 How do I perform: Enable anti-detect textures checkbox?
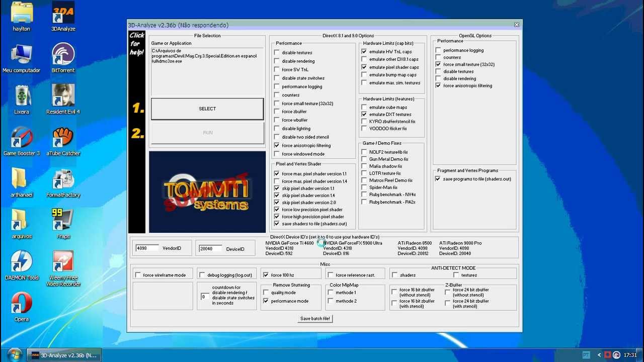(456, 276)
